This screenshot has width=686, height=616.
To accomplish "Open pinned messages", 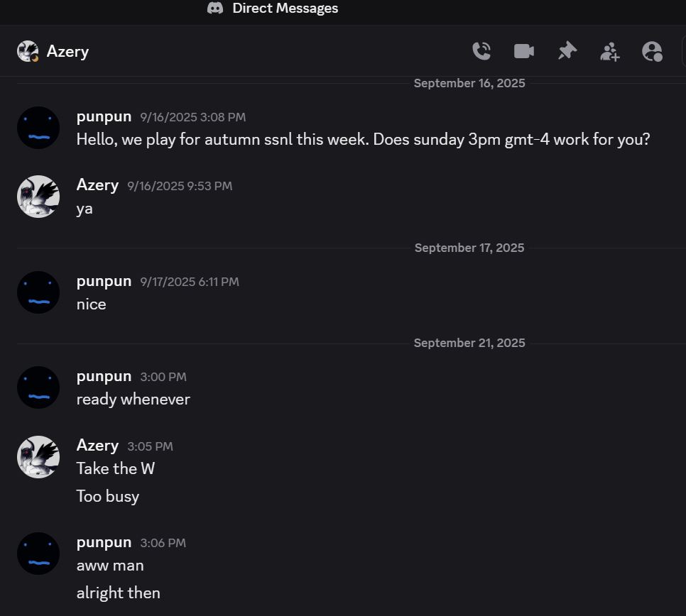I will click(x=567, y=51).
